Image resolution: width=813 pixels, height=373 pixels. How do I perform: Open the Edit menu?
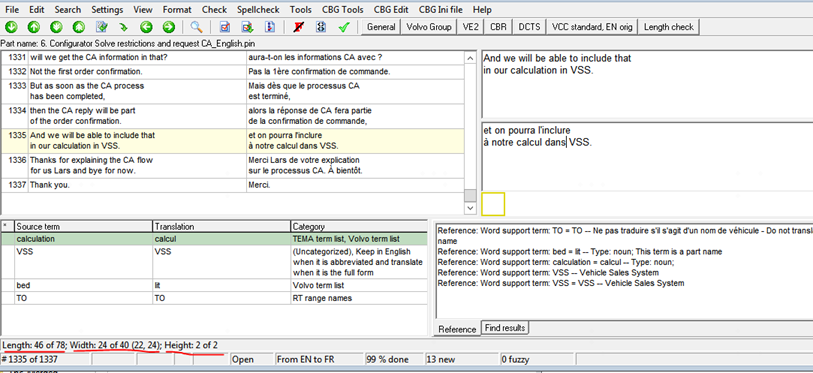click(36, 9)
